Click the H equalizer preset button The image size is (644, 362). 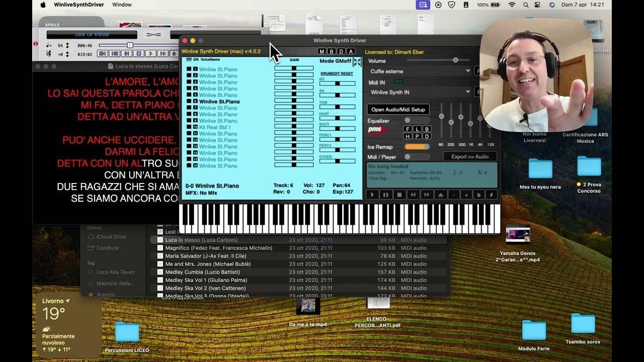click(x=408, y=136)
